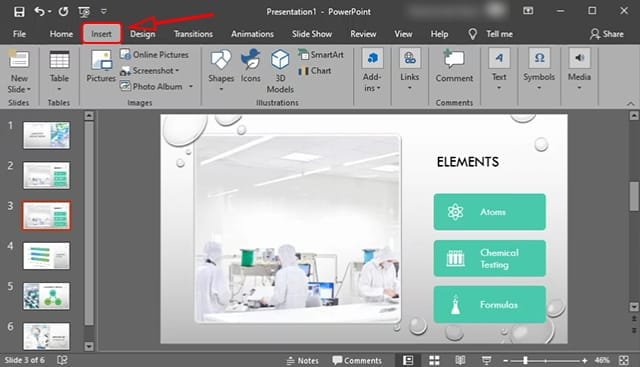The image size is (640, 367).
Task: Open the Design tab
Action: click(142, 34)
